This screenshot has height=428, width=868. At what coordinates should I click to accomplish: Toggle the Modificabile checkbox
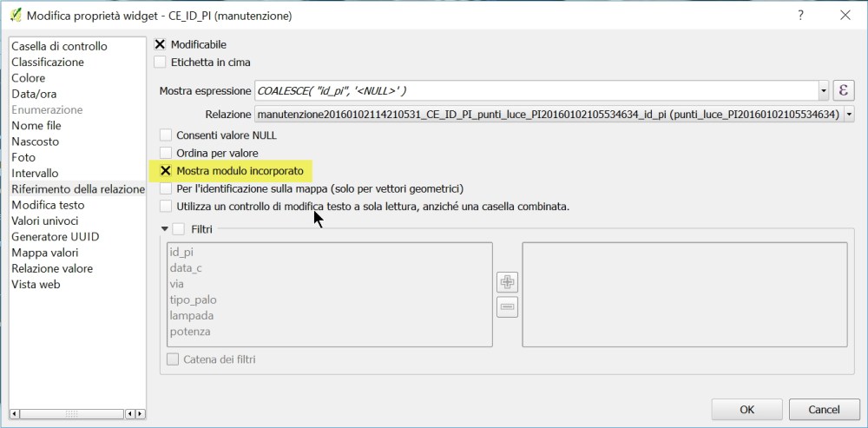(x=160, y=44)
